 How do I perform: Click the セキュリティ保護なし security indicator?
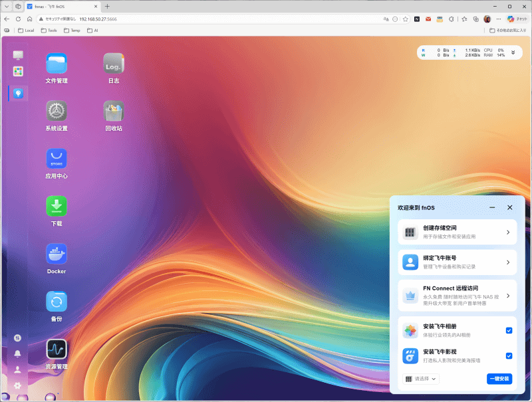(58, 19)
